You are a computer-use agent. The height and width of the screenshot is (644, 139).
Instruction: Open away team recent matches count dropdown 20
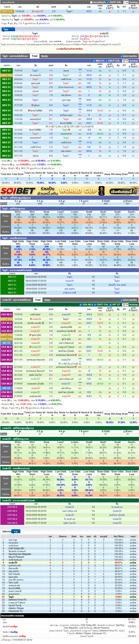[125, 304]
